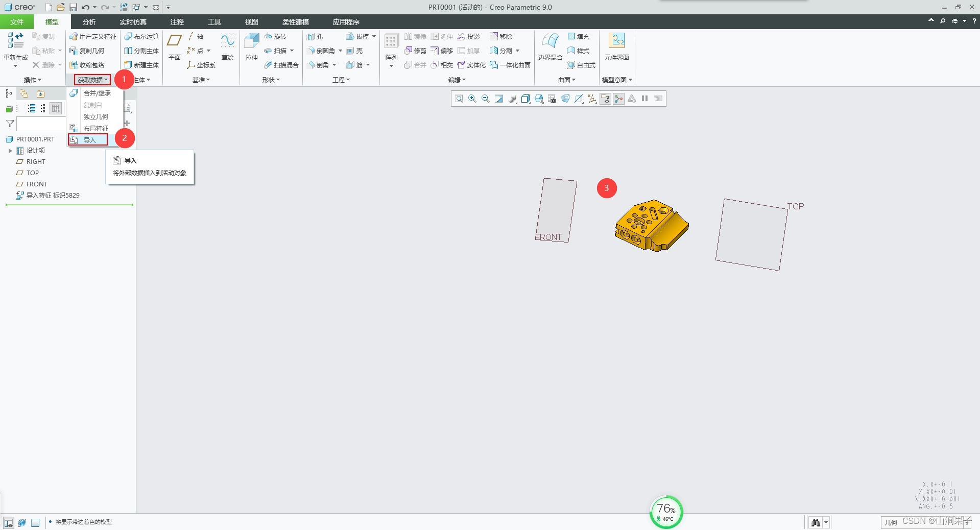This screenshot has height=530, width=980.
Task: Switch to the 分析 ribbon tab
Action: tap(89, 22)
